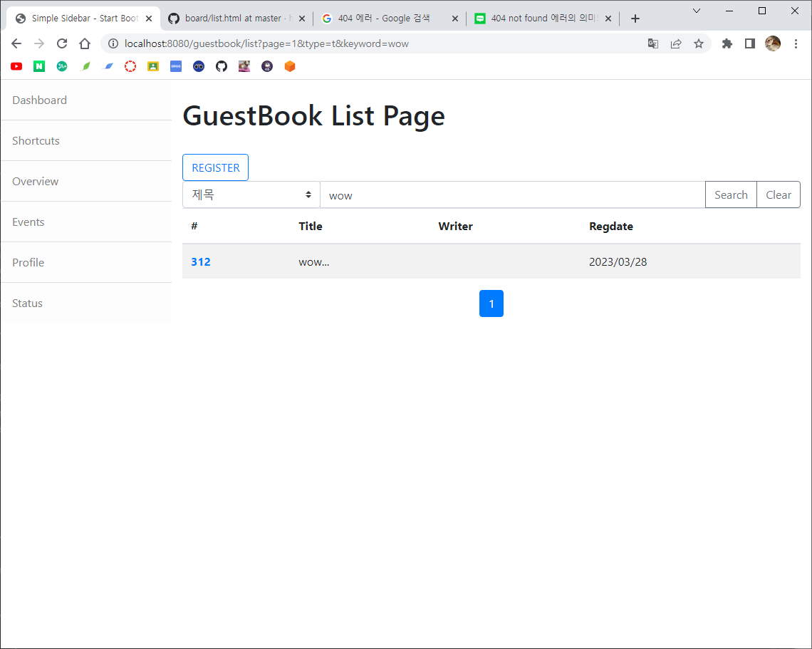The height and width of the screenshot is (649, 812).
Task: Reload the current page
Action: click(62, 43)
